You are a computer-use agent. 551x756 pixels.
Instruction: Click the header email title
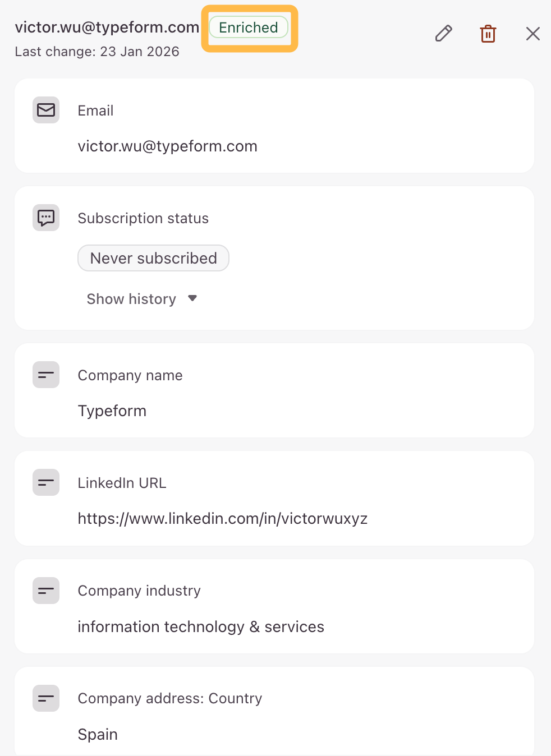point(107,27)
